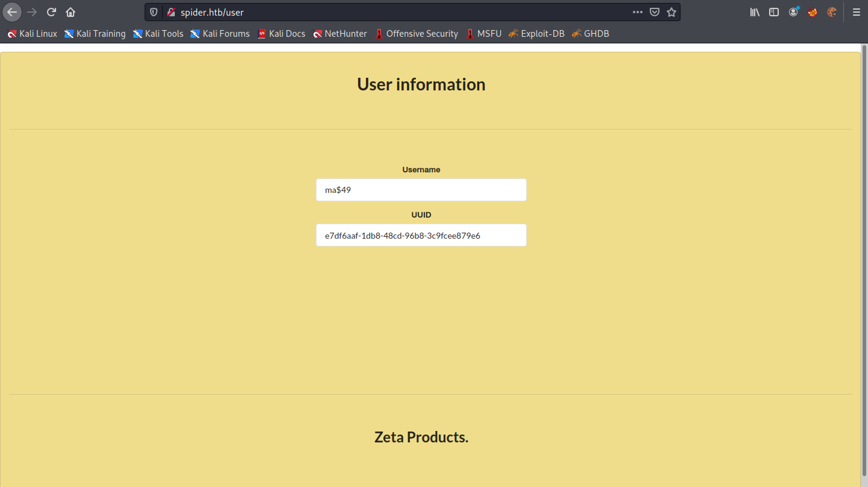Open the Firefox hamburger menu
This screenshot has height=487, width=868.
point(857,12)
